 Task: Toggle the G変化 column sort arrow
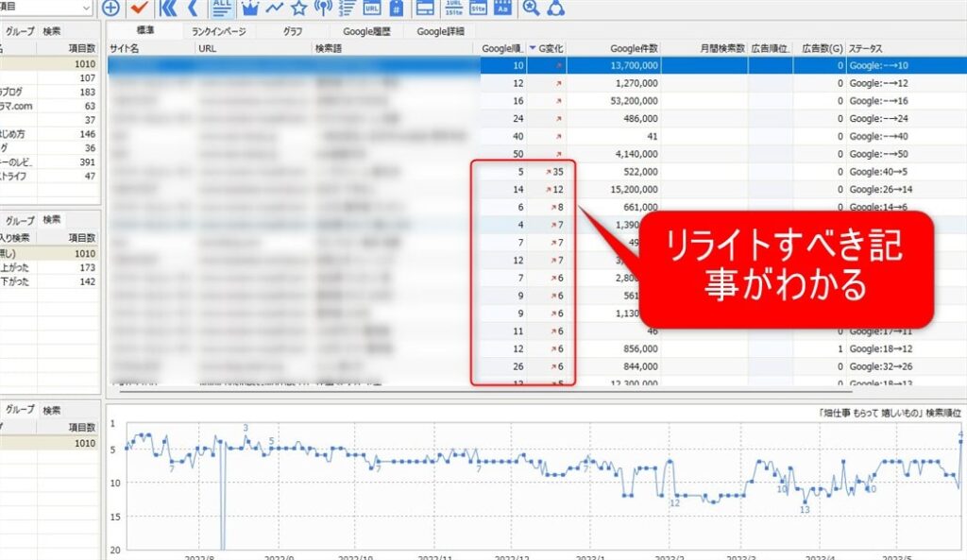[533, 48]
